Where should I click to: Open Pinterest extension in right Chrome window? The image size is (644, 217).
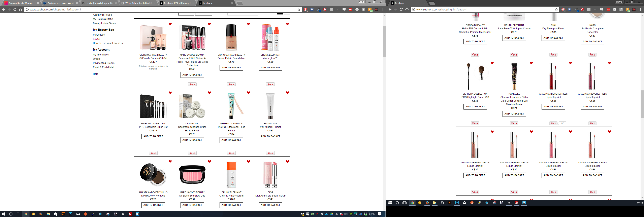(582, 9)
